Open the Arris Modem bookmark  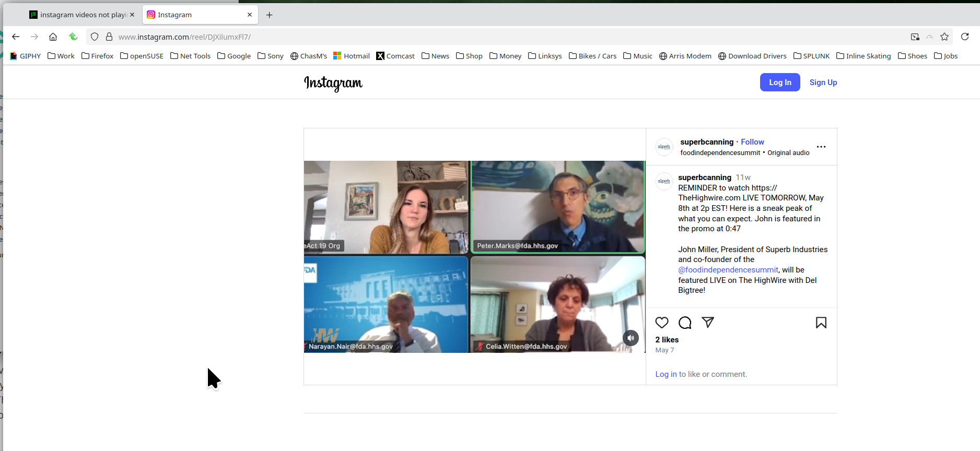[x=685, y=56]
